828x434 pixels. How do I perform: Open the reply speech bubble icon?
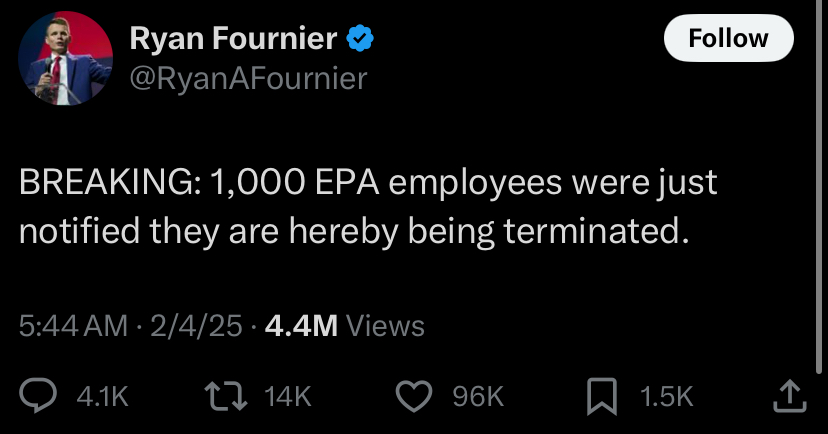pyautogui.click(x=37, y=395)
